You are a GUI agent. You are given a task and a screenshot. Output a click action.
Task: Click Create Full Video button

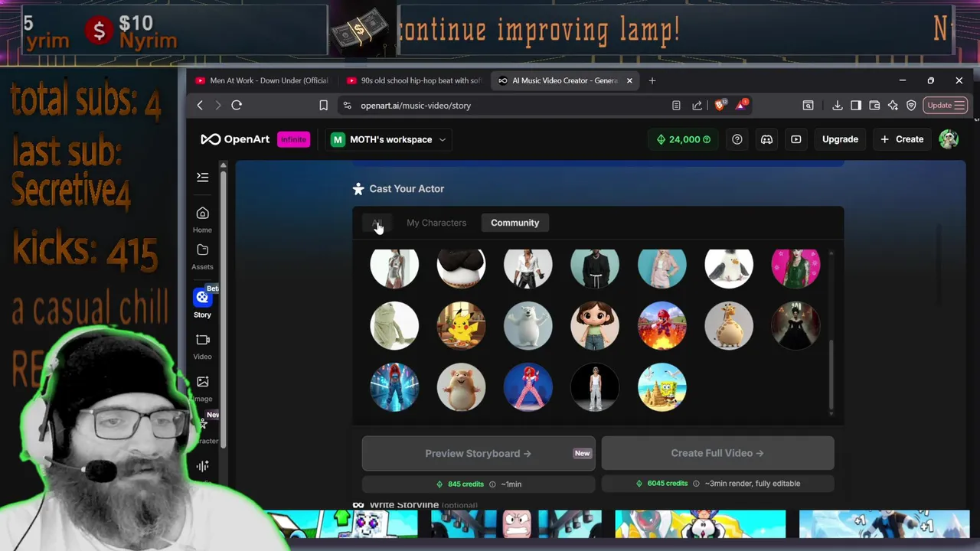[717, 453]
